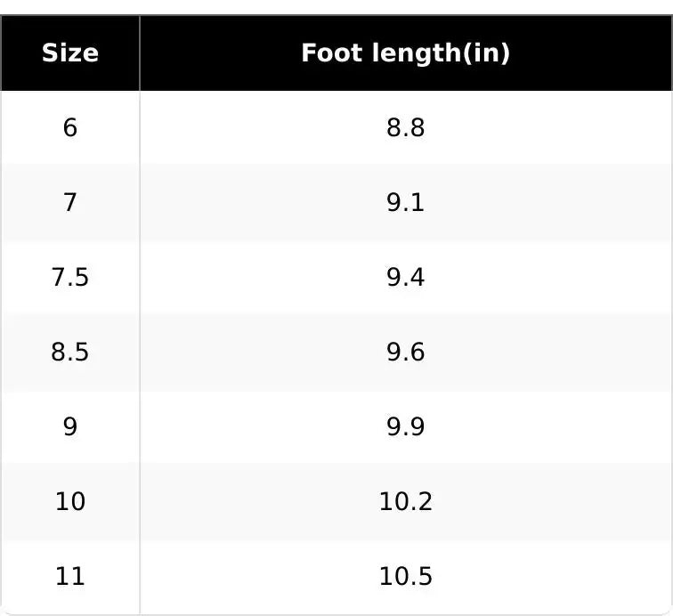The width and height of the screenshot is (673, 616).
Task: Click the Size column header
Action: (70, 53)
